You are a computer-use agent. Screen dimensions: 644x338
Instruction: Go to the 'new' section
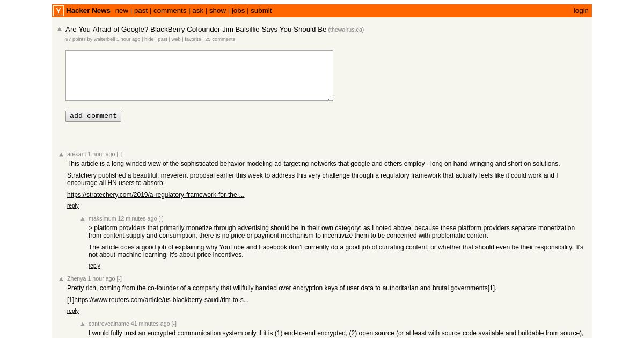coord(122,11)
